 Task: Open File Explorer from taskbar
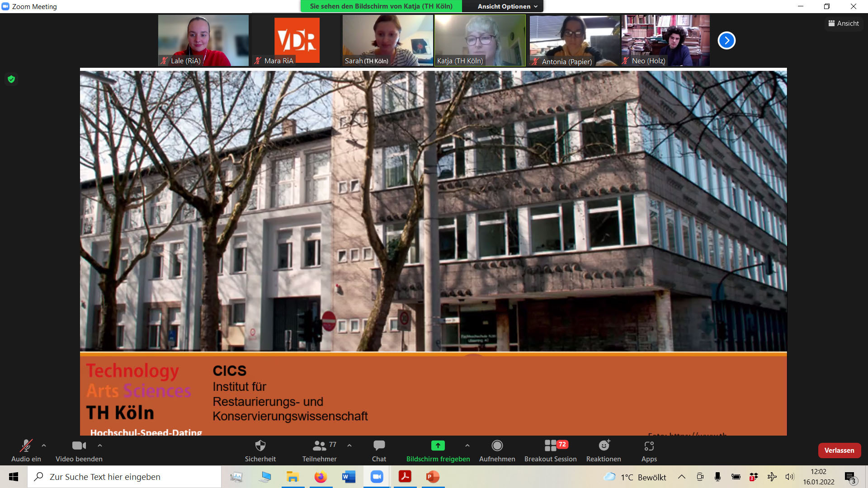292,477
